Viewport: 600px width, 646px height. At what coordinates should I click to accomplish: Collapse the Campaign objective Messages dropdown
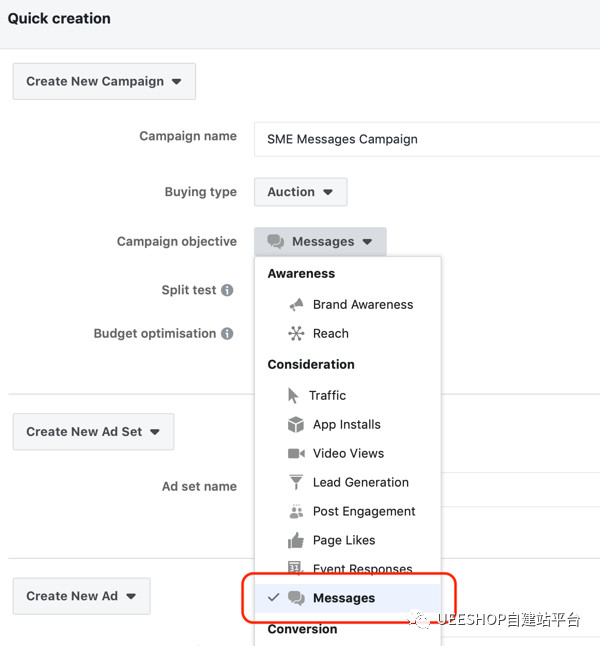click(x=320, y=242)
